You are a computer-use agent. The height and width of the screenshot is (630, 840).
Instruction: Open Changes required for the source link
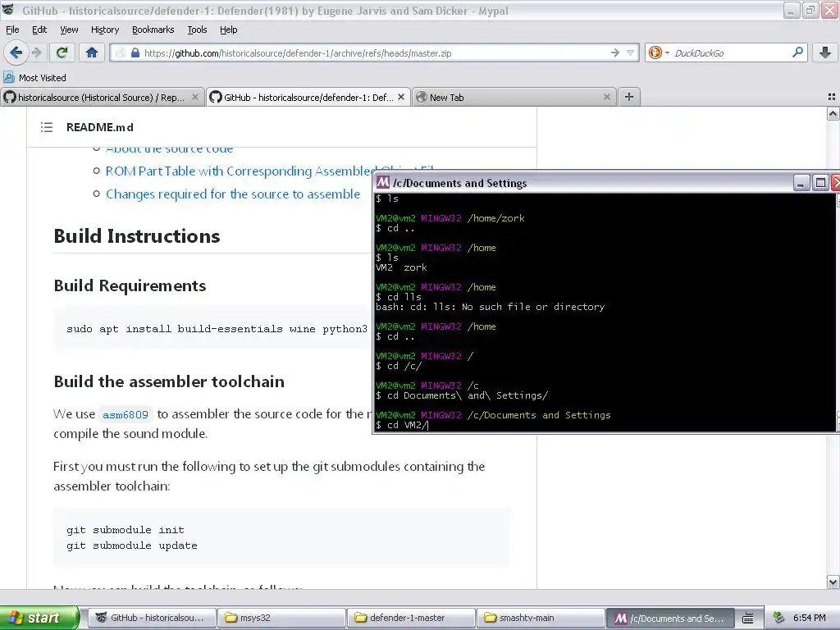point(232,194)
